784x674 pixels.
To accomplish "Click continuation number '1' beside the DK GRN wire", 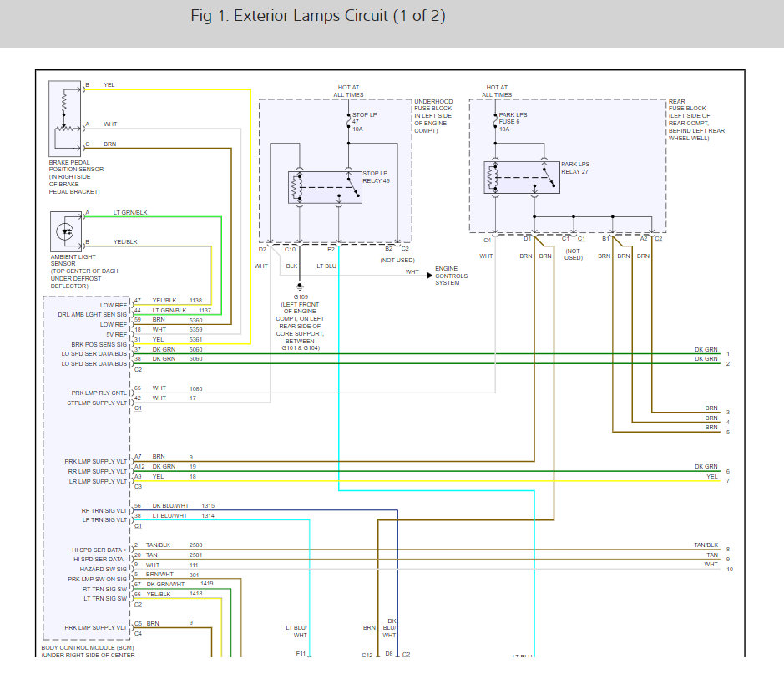I will [x=728, y=353].
